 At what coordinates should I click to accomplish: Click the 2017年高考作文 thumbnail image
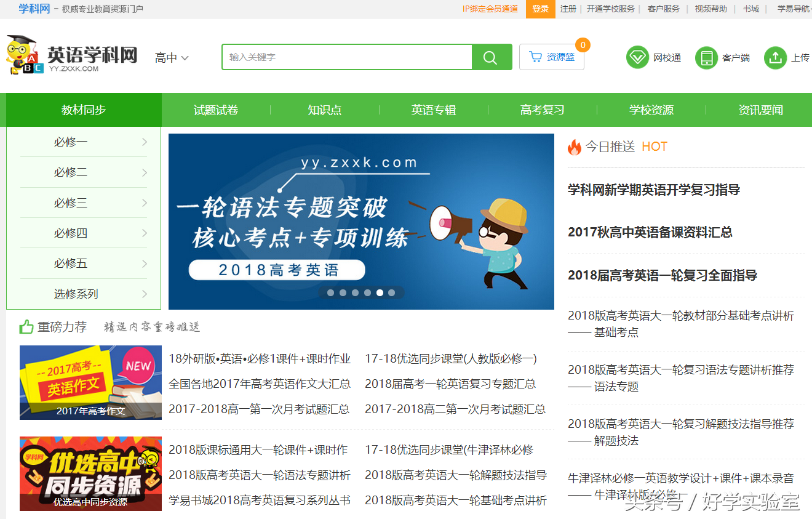90,382
